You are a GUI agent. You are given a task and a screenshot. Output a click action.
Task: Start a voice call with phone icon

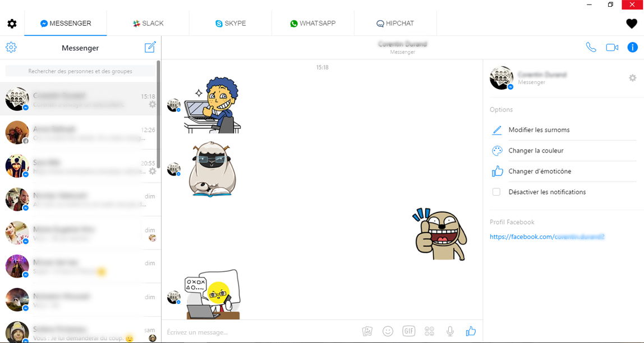pyautogui.click(x=591, y=47)
